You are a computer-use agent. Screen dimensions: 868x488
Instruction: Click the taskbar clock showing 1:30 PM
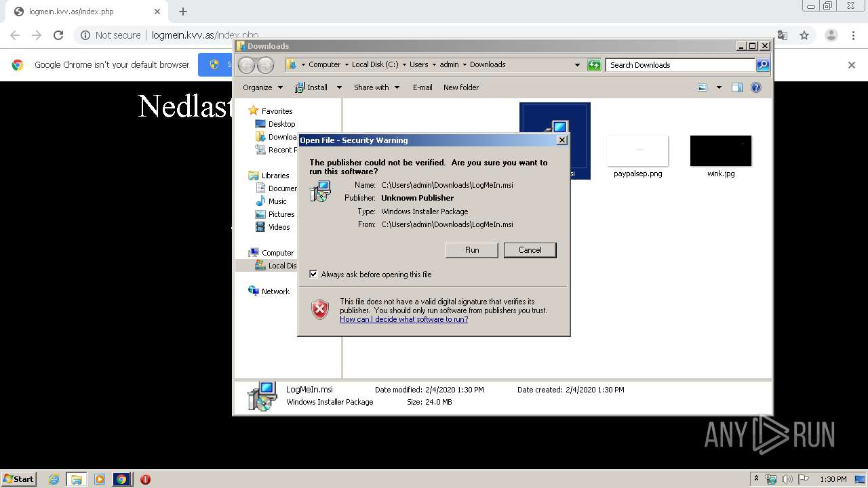[833, 479]
